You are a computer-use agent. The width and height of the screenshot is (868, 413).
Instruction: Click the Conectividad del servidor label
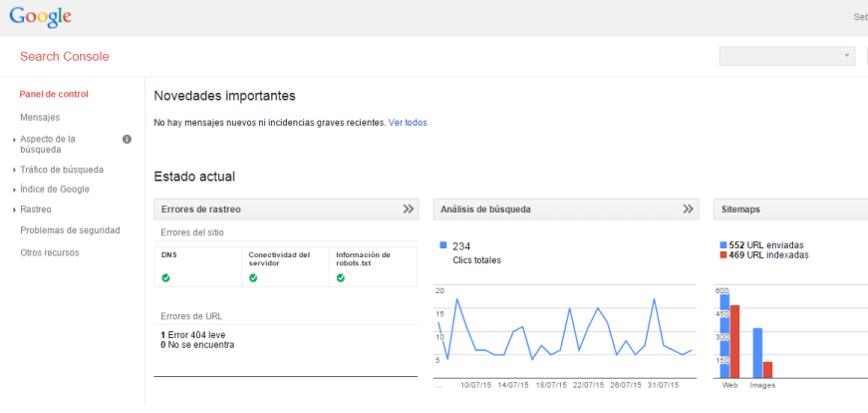click(280, 259)
